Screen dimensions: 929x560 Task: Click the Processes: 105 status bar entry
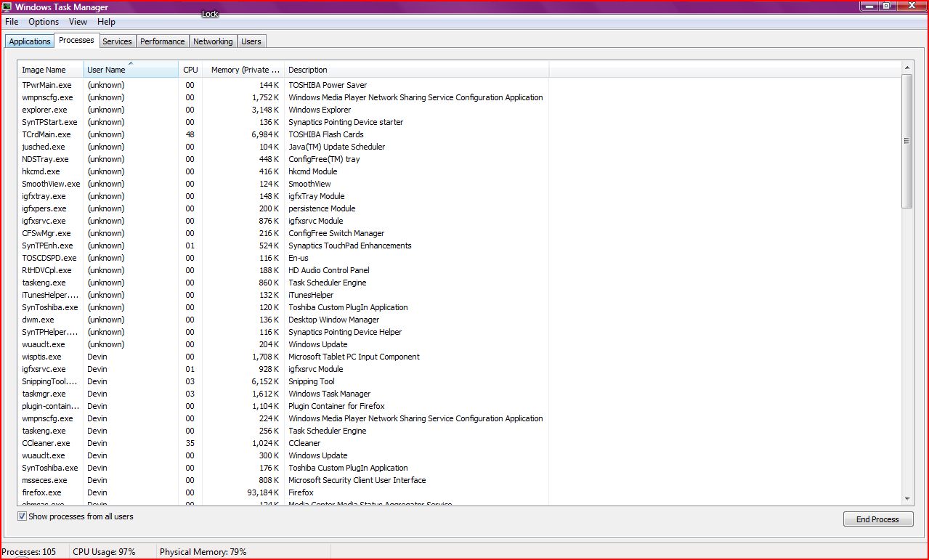29,552
